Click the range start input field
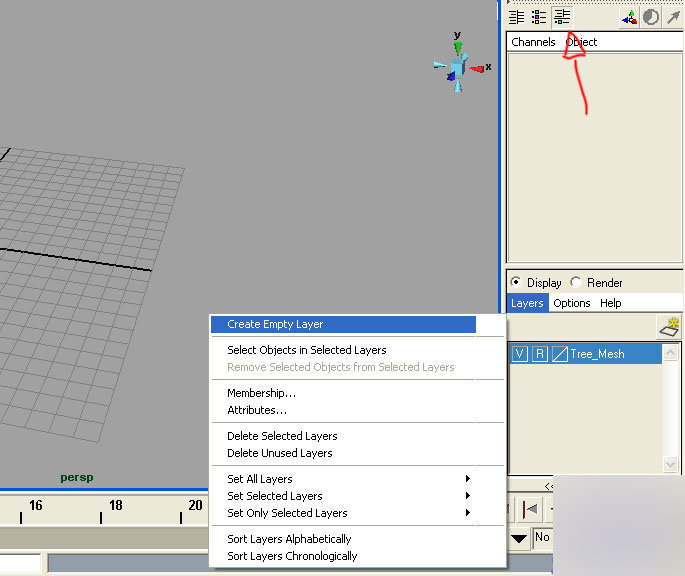 (20, 563)
